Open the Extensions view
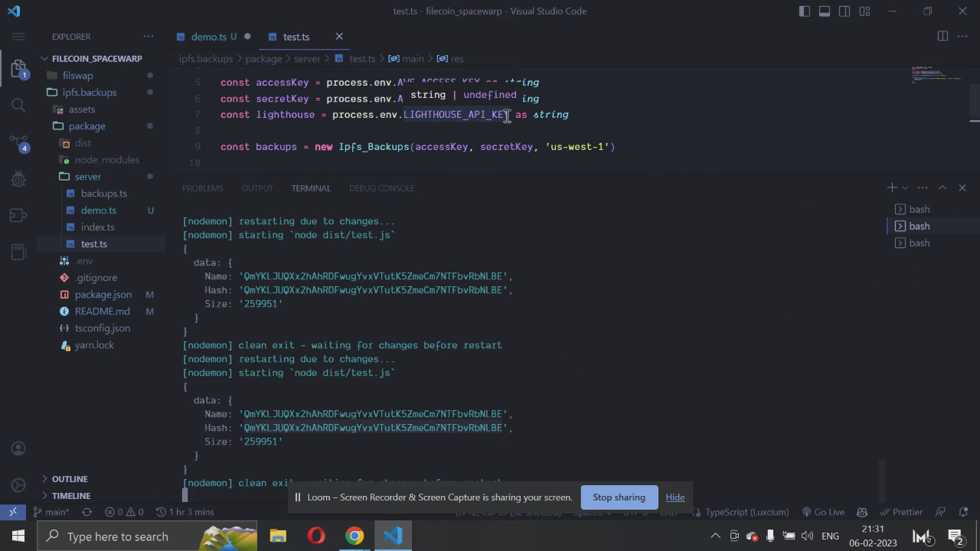Image resolution: width=980 pixels, height=551 pixels. 18,215
